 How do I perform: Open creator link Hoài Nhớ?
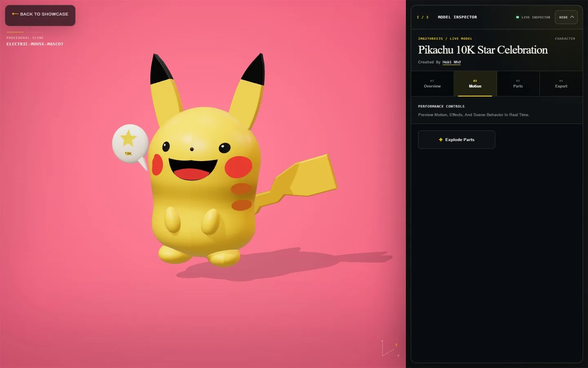pos(451,62)
